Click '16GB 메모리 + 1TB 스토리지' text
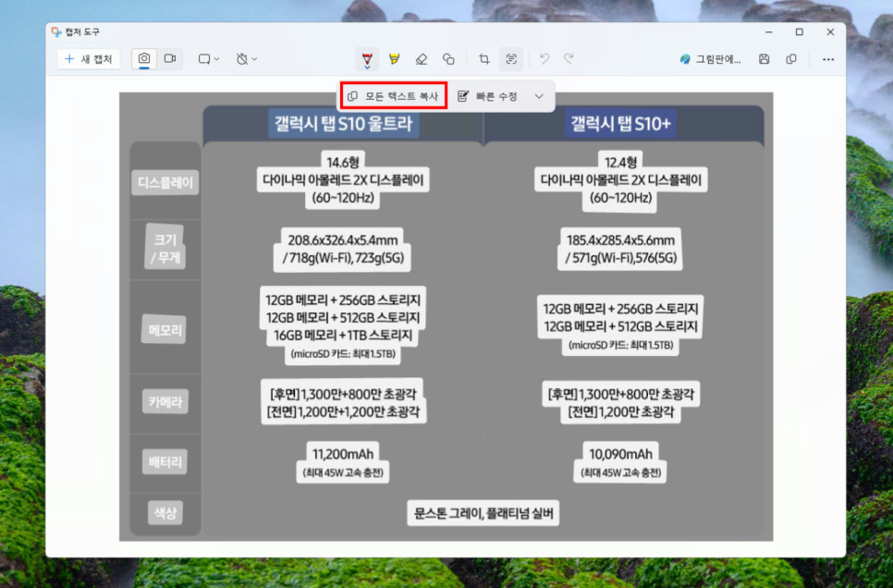Viewport: 893px width, 588px height. (x=343, y=335)
